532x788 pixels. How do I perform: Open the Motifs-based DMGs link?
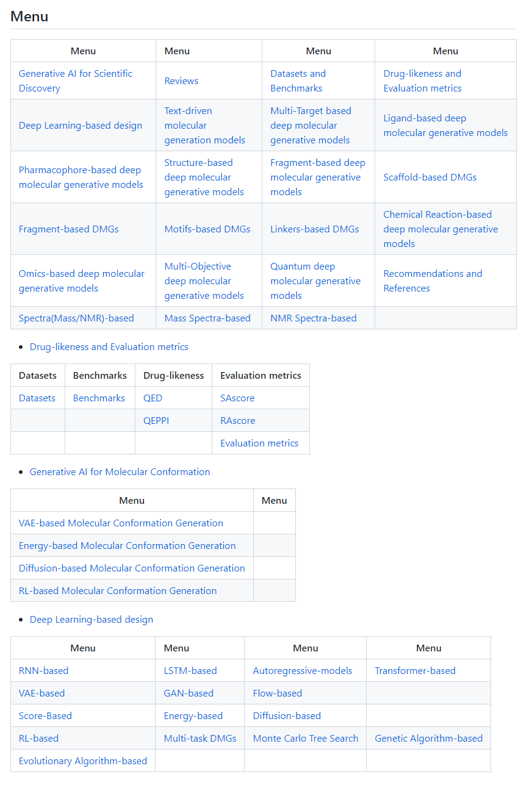[x=207, y=229]
